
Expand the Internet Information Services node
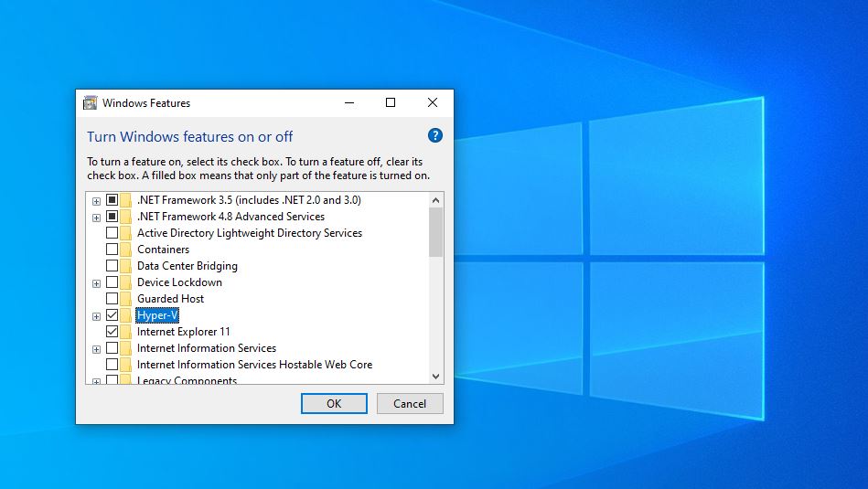(x=96, y=349)
